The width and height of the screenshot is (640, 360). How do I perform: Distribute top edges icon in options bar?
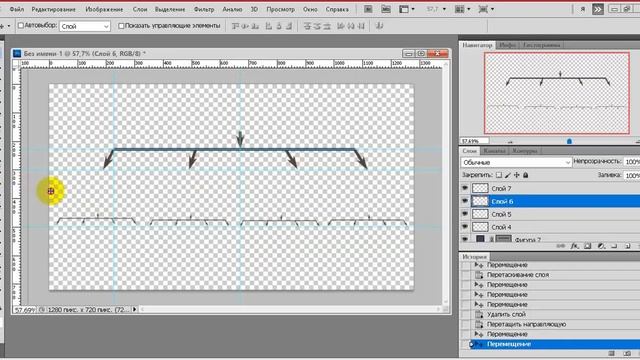click(307, 26)
